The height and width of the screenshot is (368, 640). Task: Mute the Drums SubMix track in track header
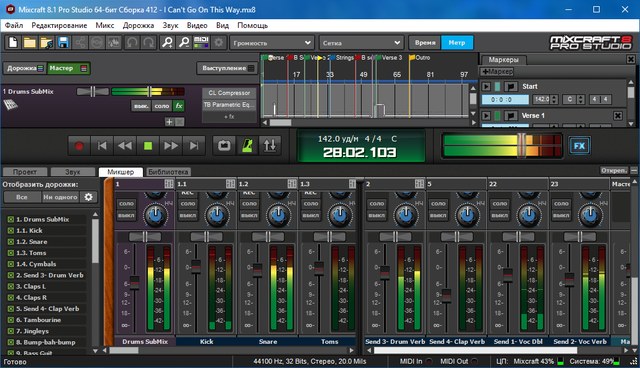[x=141, y=106]
